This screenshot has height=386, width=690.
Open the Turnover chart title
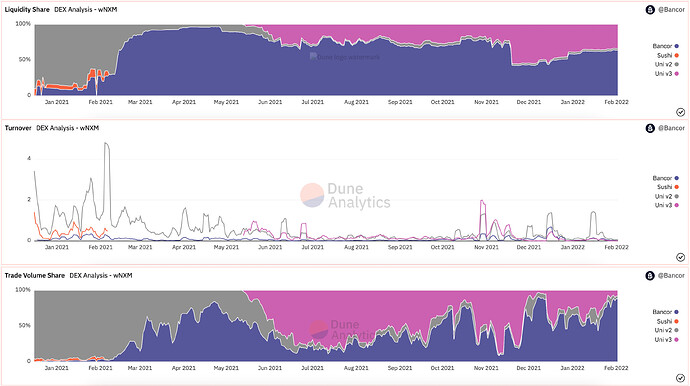(18, 128)
